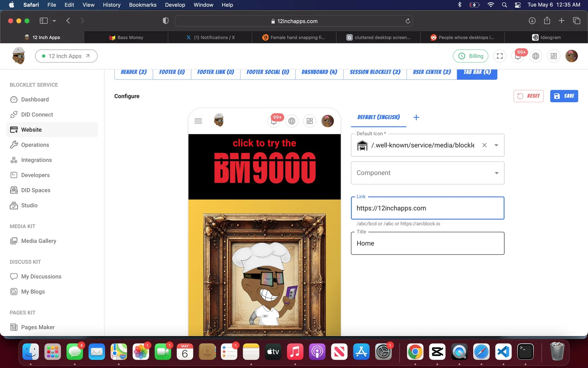
Task: Select Default (English) language tab
Action: (x=379, y=117)
